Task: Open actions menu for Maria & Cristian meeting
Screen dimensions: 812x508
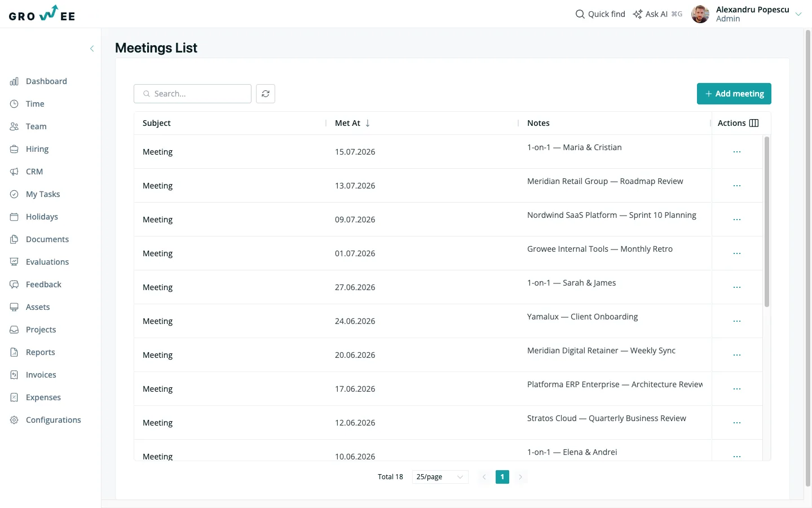Action: click(737, 152)
